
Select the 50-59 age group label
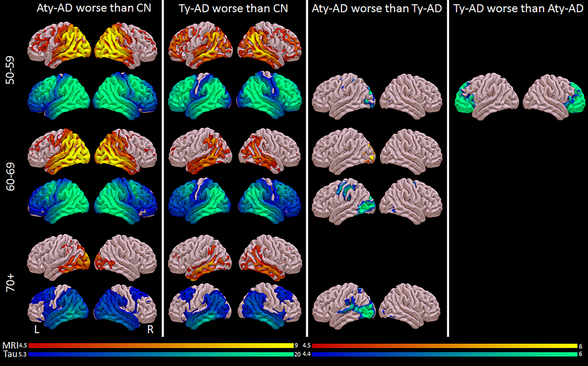point(10,70)
